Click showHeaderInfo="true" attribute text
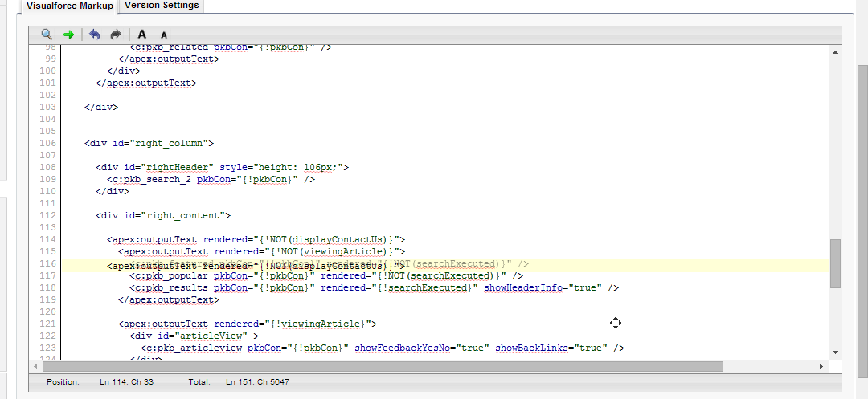Viewport: 868px width, 399px height. (x=543, y=287)
